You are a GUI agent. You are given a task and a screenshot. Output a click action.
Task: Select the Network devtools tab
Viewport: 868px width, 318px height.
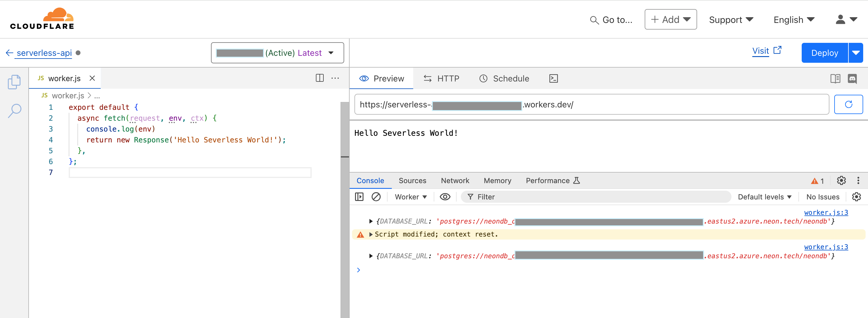454,181
